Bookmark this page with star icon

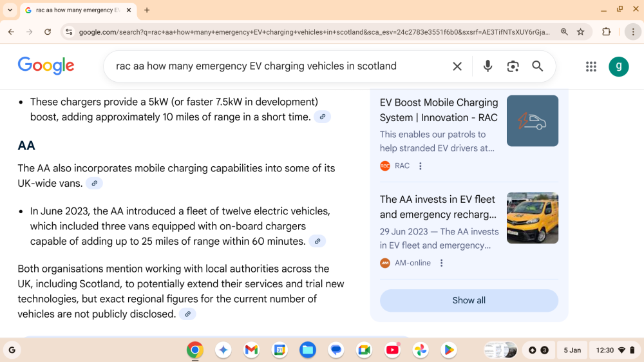pos(580,32)
